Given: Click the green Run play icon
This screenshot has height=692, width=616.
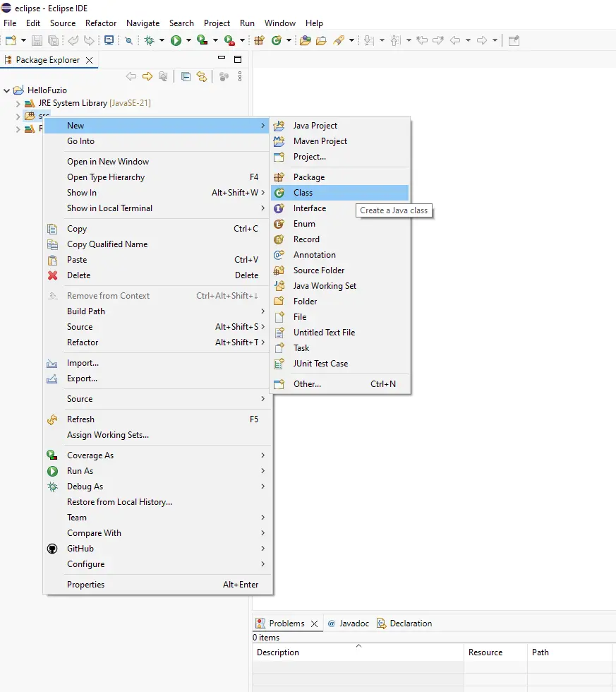Looking at the screenshot, I should click(x=176, y=41).
